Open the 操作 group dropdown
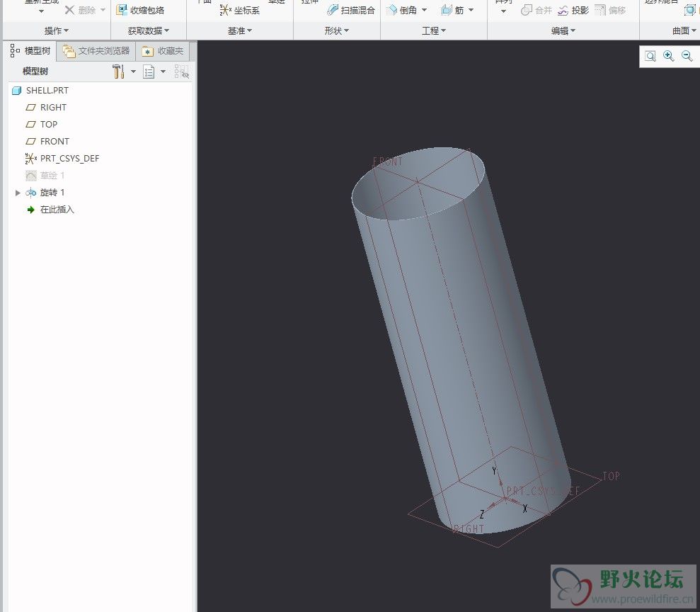The height and width of the screenshot is (612, 700). [57, 31]
